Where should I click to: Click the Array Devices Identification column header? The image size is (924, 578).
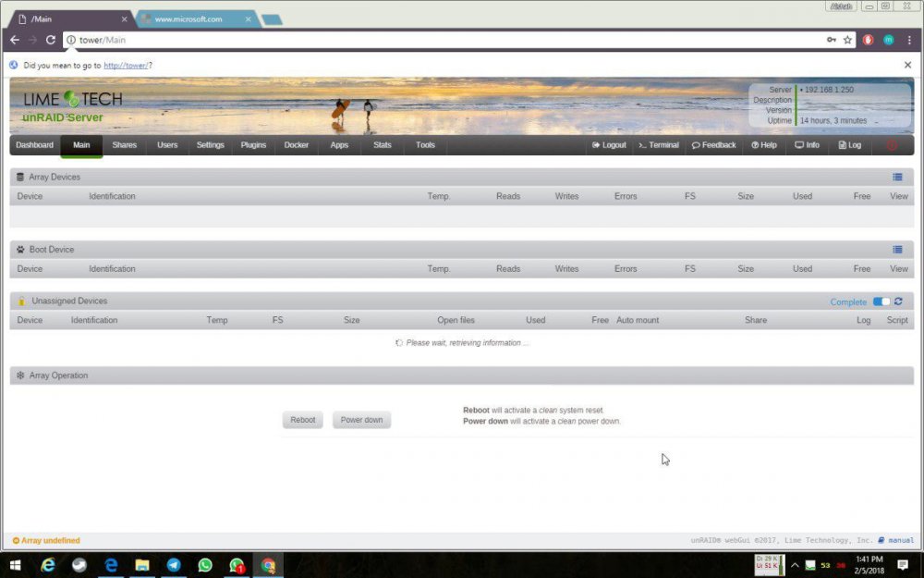(112, 196)
